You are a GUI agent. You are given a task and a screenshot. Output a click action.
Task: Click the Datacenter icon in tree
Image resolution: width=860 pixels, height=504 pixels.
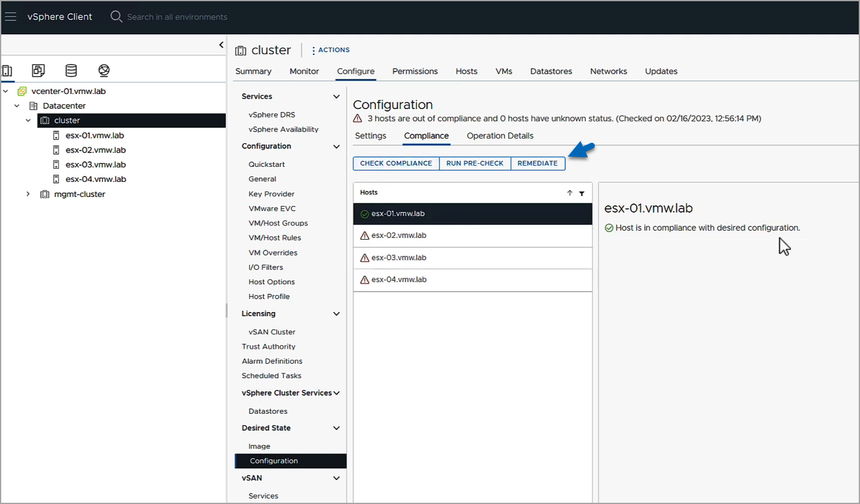[x=33, y=106]
